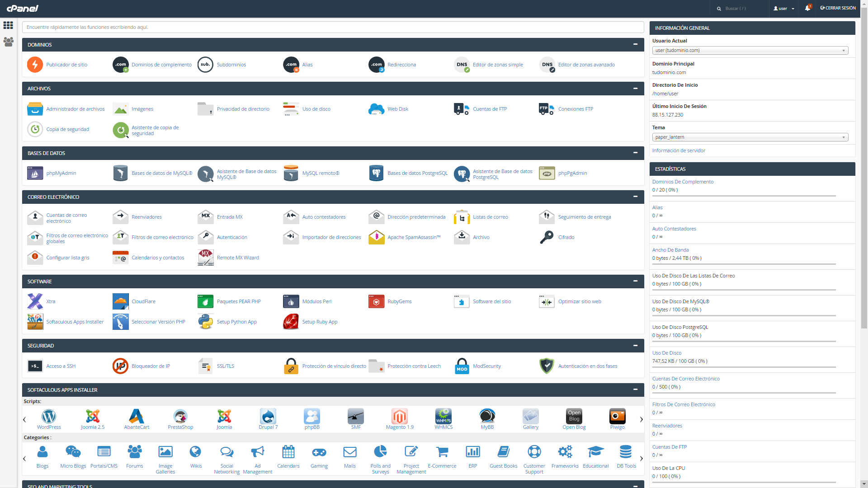Open the WordPress script icon
868x488 pixels.
(x=49, y=416)
